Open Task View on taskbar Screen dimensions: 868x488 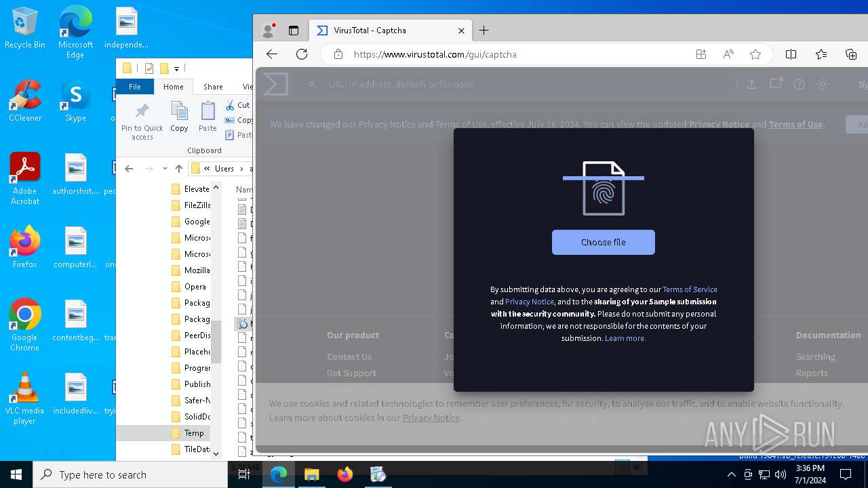[x=244, y=474]
